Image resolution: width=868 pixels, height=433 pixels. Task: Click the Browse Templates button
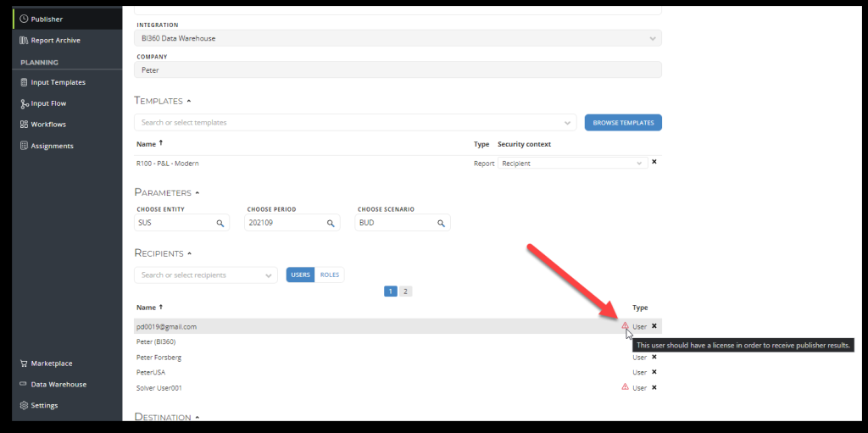coord(623,123)
